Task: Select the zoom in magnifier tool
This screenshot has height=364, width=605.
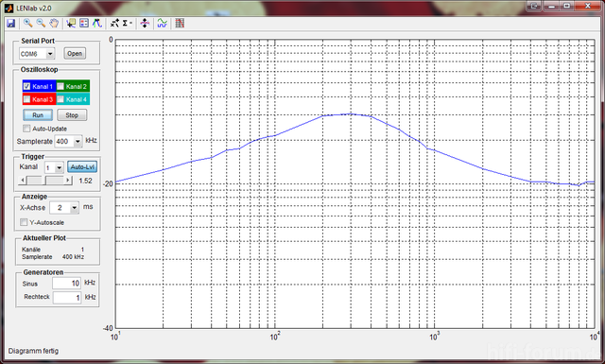Action: 27,23
